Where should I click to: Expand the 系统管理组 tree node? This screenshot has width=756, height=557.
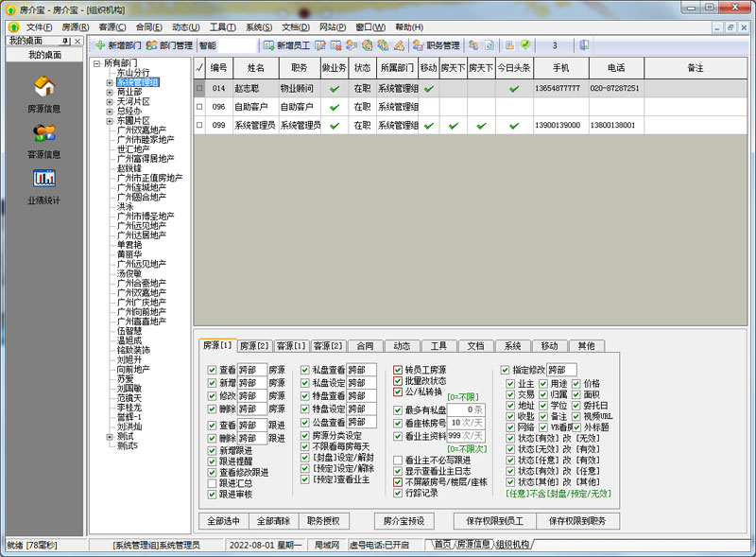pos(110,82)
